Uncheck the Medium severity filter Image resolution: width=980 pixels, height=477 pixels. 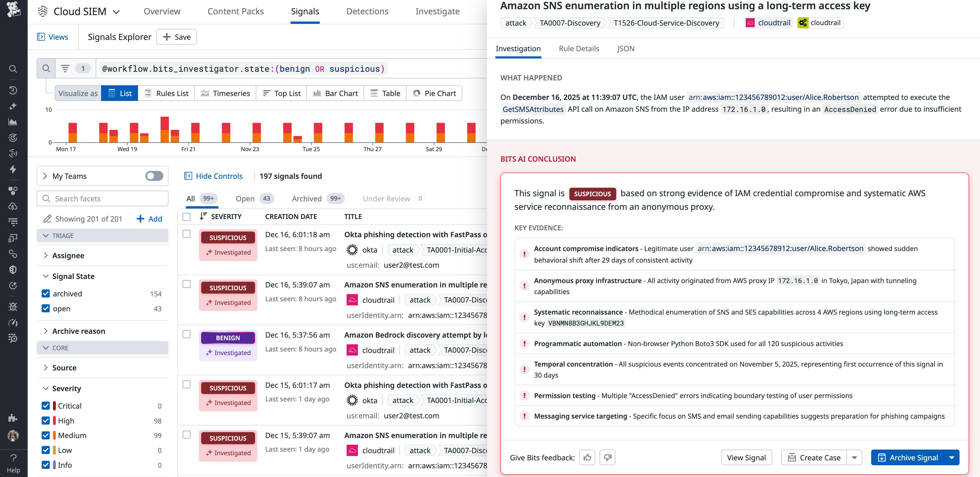46,435
